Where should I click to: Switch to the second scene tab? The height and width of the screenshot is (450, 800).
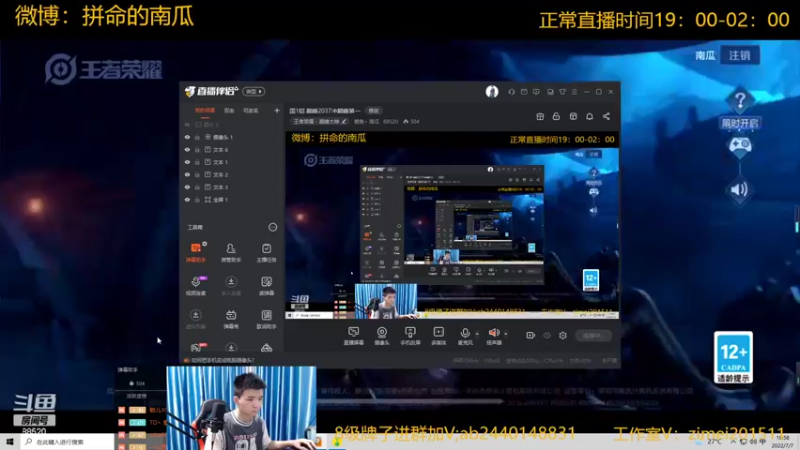click(x=229, y=110)
